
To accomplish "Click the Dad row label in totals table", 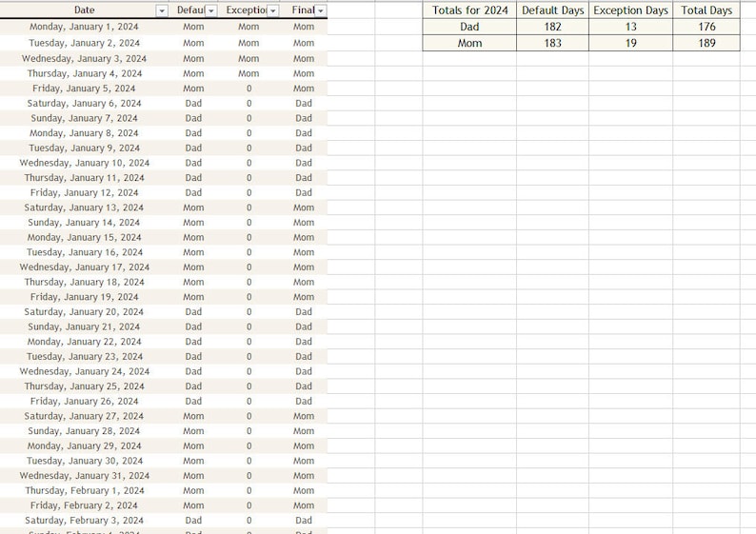I will point(469,27).
